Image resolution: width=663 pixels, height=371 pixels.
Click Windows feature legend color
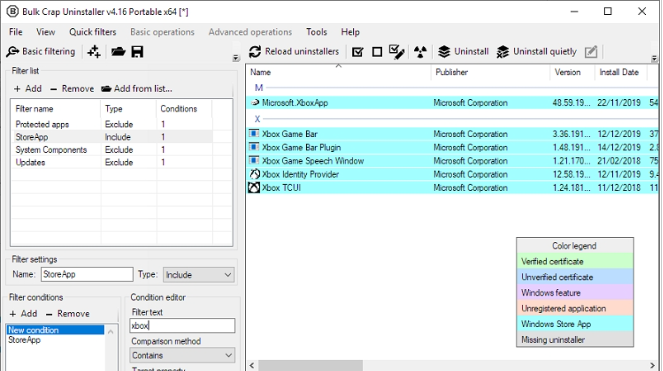tap(575, 293)
